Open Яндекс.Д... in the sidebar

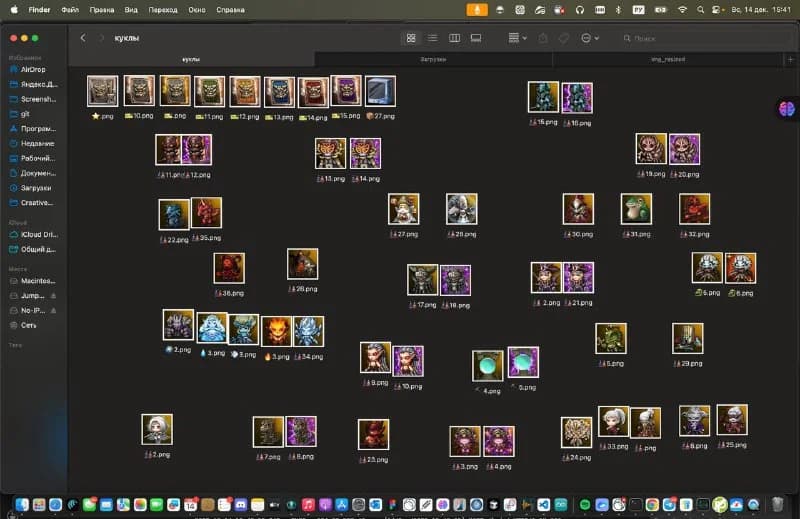(x=33, y=84)
